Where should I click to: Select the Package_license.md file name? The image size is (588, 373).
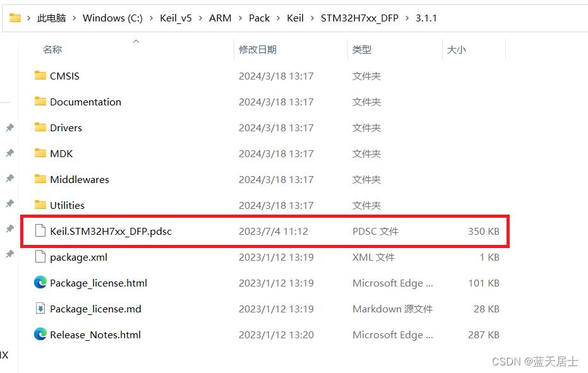95,309
